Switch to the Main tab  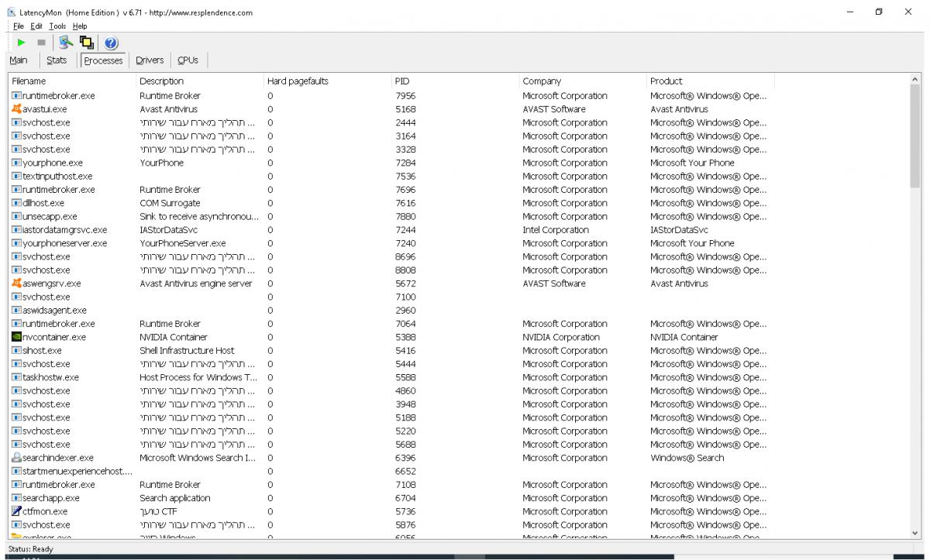tap(19, 60)
